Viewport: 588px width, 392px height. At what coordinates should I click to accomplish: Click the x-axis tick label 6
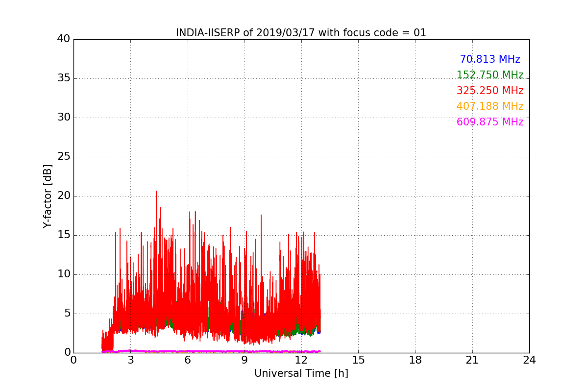pyautogui.click(x=187, y=360)
